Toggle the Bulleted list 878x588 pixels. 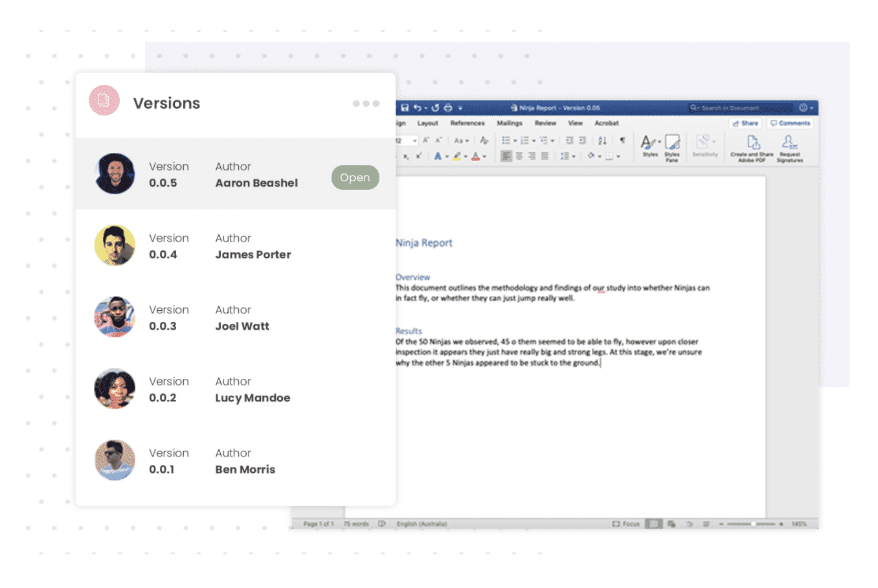tap(506, 140)
